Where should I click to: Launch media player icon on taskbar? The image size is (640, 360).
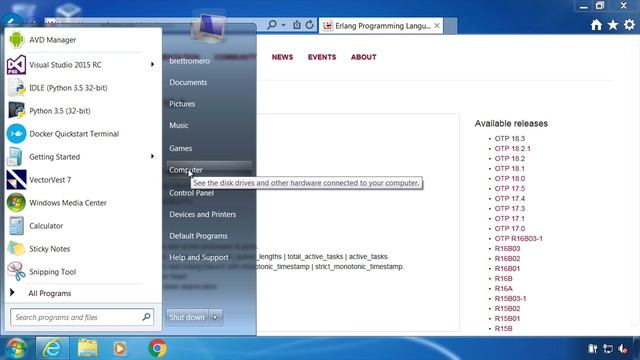click(x=120, y=348)
